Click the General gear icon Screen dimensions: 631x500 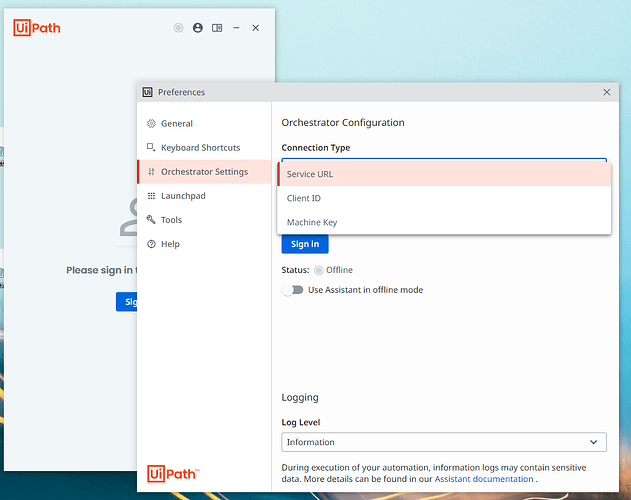(151, 124)
